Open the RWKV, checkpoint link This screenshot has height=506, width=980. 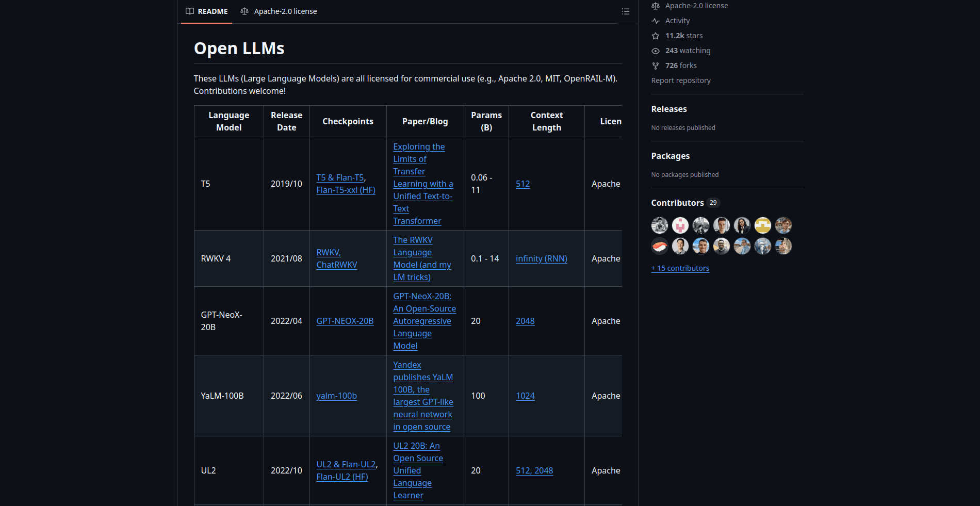pos(329,252)
